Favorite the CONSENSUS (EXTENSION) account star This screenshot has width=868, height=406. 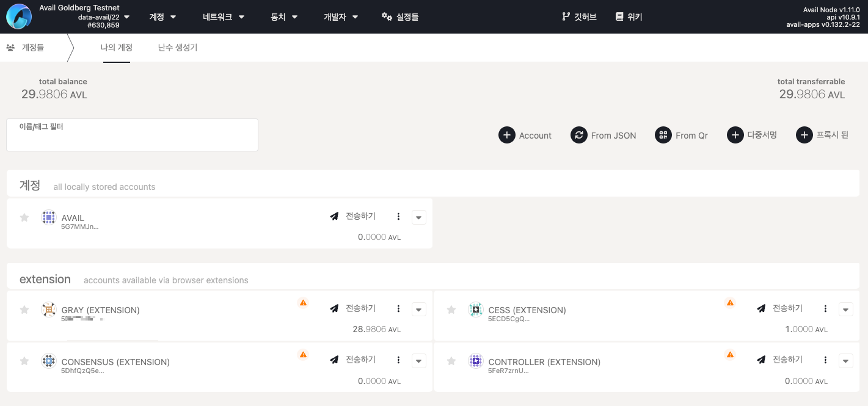(24, 361)
